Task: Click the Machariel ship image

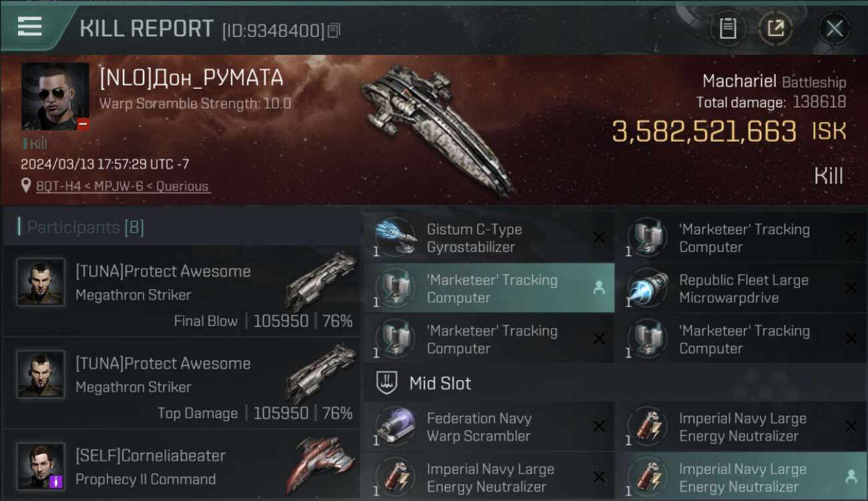Action: [x=437, y=129]
